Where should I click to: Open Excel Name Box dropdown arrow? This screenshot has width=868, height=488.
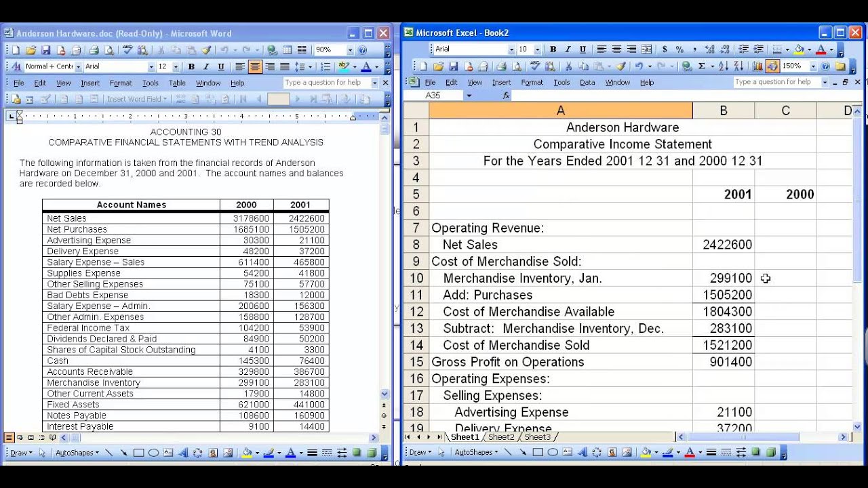point(469,96)
